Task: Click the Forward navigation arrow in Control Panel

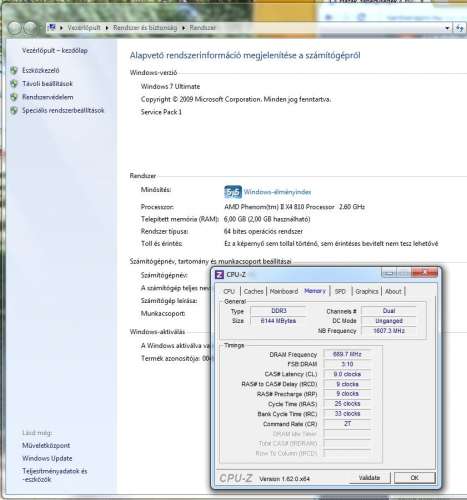Action: (30, 28)
